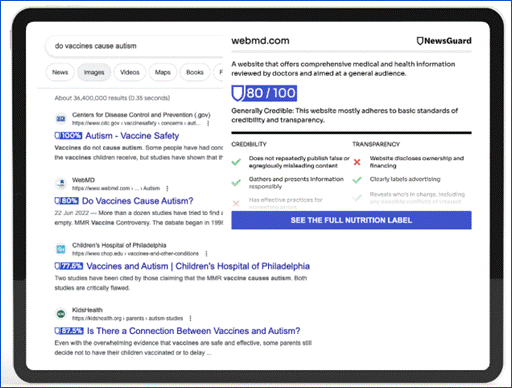Open the three-dot menu next to CDC URL
512x388 pixels.
tap(208, 123)
